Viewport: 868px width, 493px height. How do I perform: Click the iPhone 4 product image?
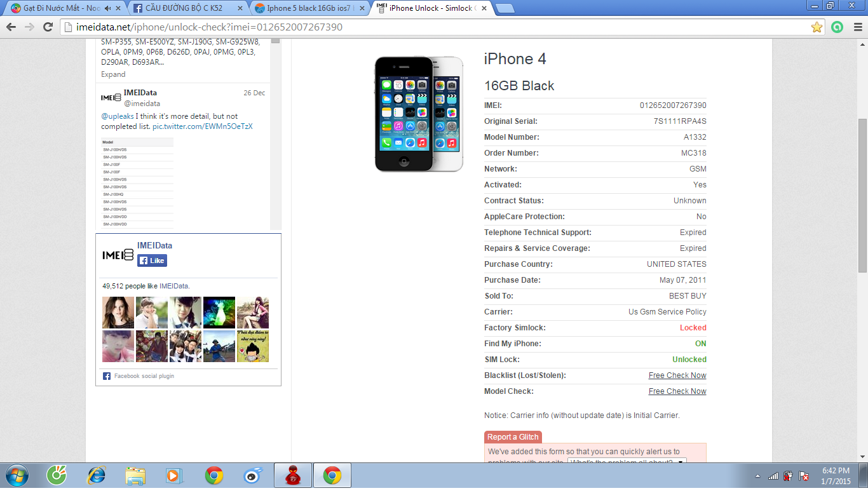[x=419, y=114]
